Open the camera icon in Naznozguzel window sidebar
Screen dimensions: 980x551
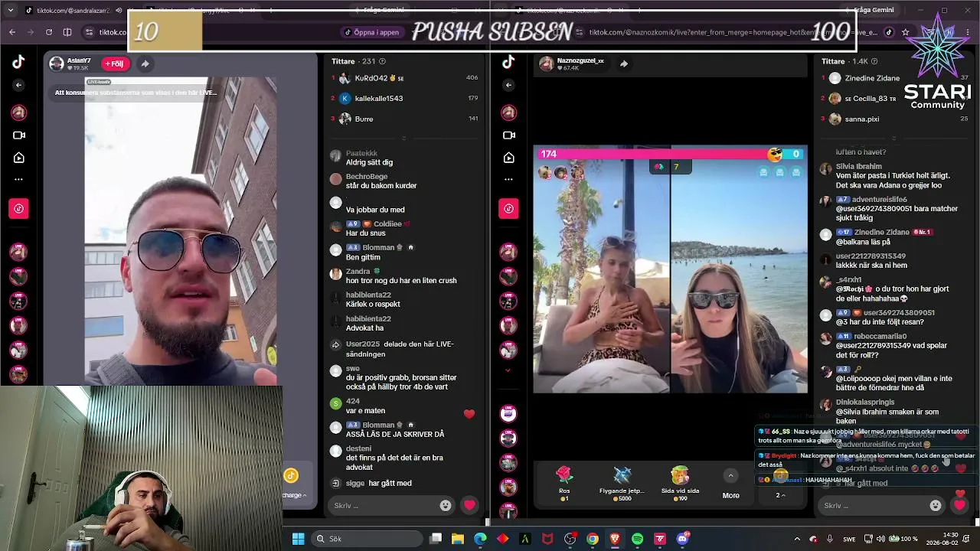(x=508, y=135)
